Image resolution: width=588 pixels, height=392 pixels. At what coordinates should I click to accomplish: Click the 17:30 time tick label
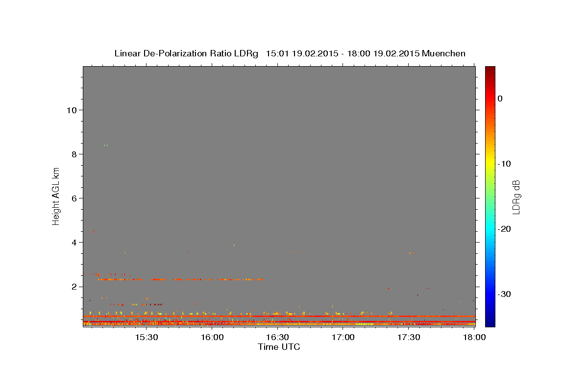409,338
